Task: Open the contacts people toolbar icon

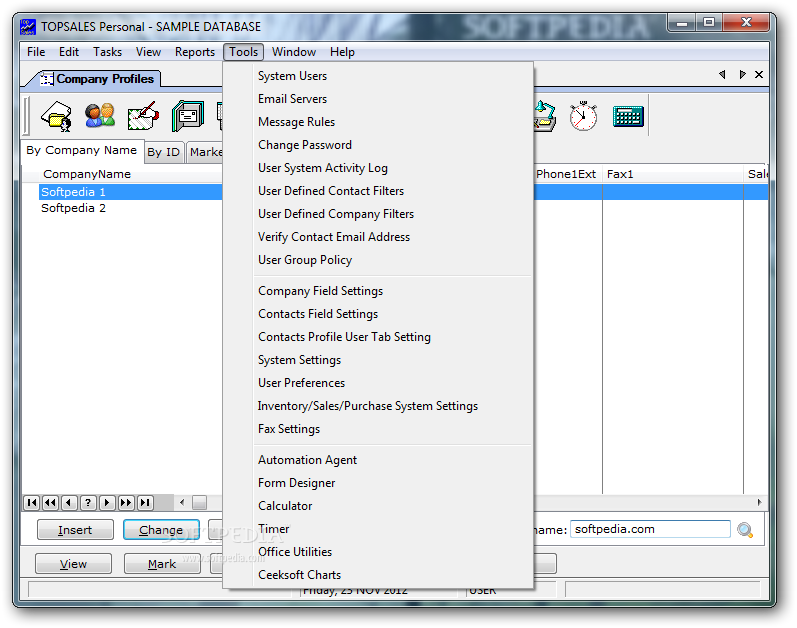Action: [x=100, y=116]
